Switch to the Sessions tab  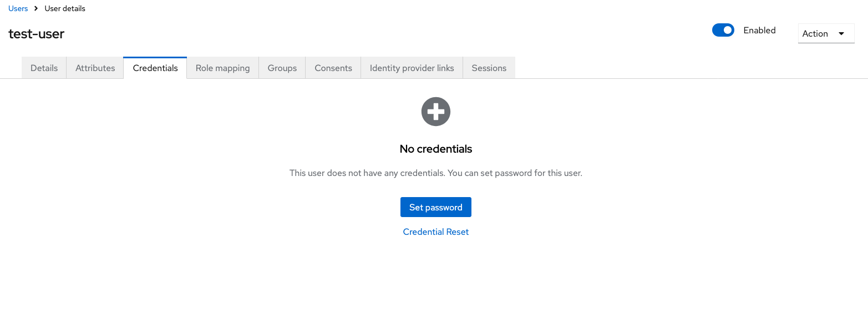489,68
